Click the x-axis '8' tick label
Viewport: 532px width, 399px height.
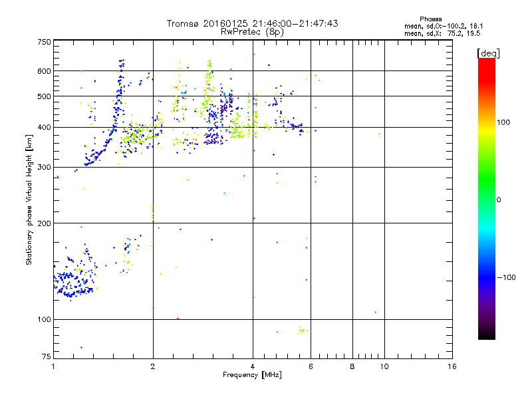pyautogui.click(x=352, y=366)
